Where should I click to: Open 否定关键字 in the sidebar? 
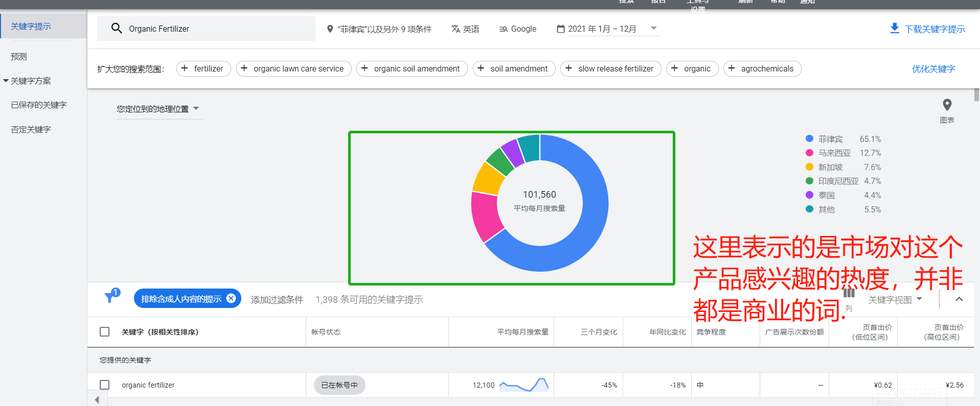[31, 129]
